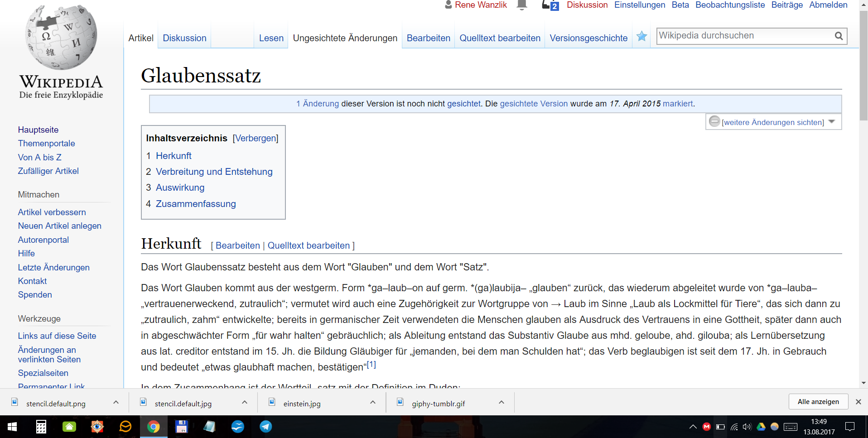This screenshot has height=438, width=868.
Task: Open the notifications bell
Action: coord(522,5)
